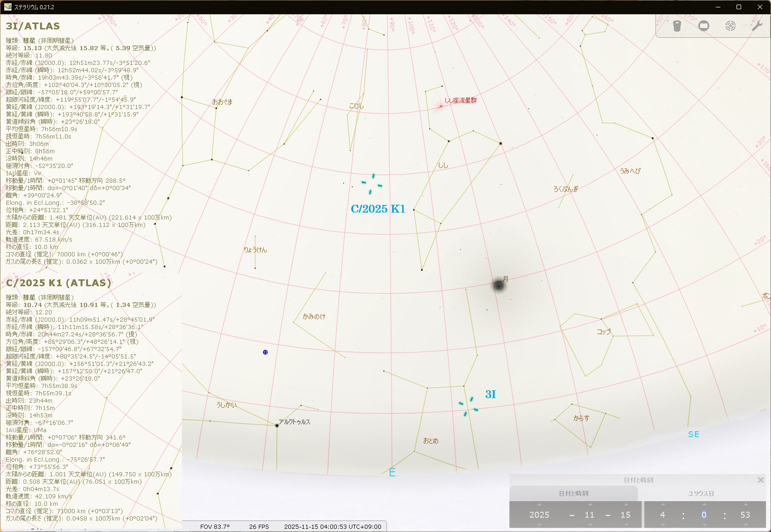
Task: Click the Leonids meteor shower radiant marker
Action: point(440,106)
